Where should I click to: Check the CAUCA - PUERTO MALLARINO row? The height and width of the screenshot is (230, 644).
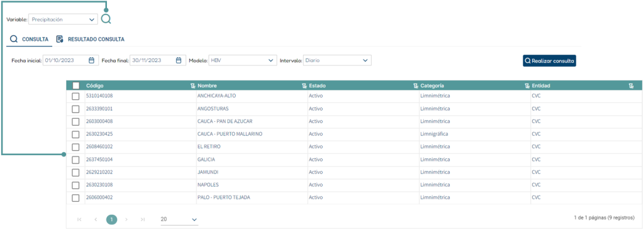75,134
